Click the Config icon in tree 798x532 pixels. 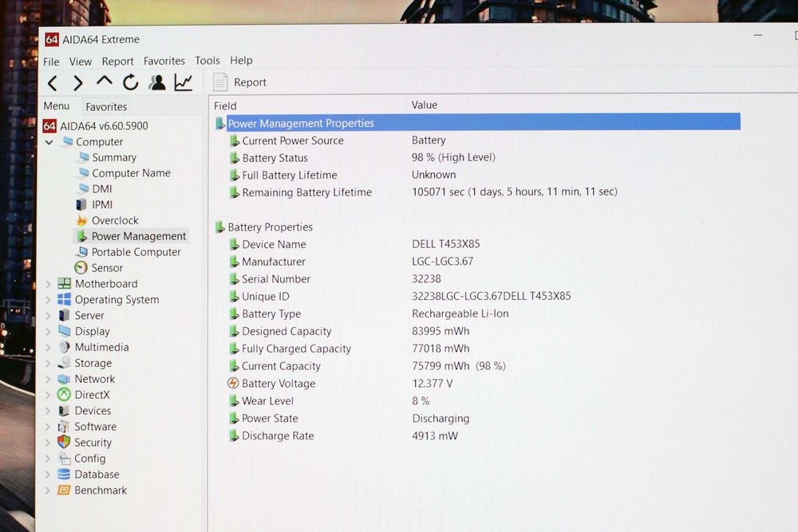[x=64, y=459]
